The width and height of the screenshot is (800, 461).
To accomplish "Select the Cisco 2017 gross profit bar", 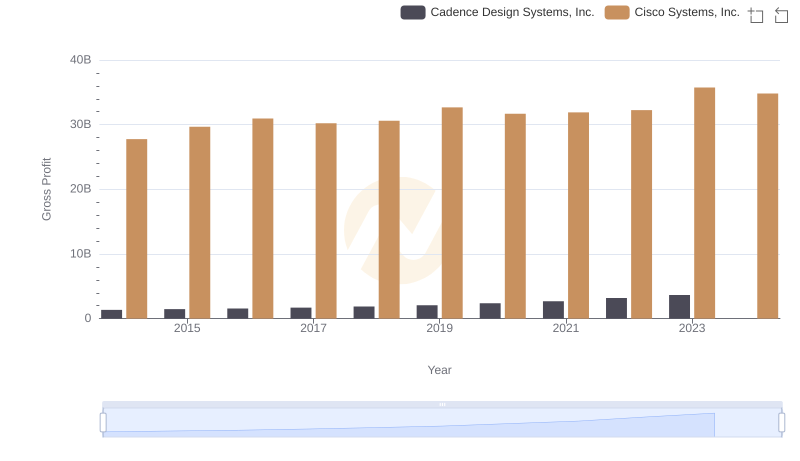I will point(326,221).
